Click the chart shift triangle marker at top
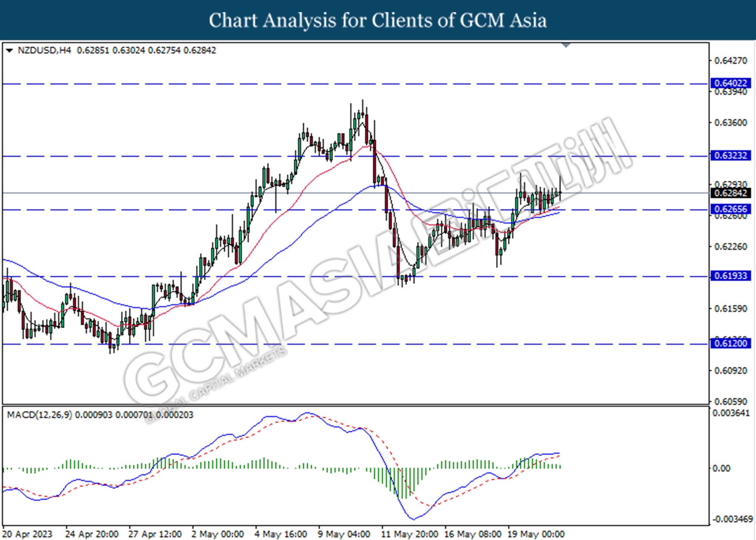This screenshot has height=540, width=756. (566, 45)
